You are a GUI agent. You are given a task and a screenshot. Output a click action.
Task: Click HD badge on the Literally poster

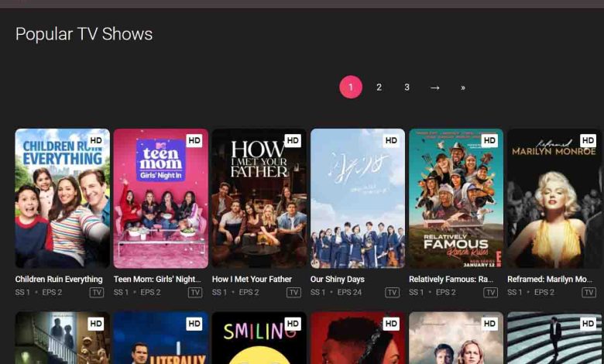point(194,324)
